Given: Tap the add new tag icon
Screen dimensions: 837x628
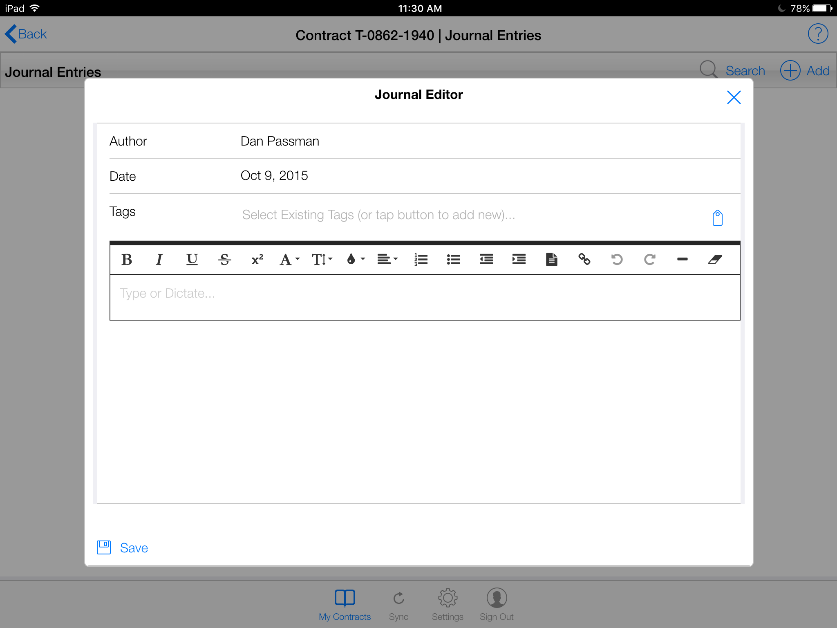Looking at the screenshot, I should point(717,218).
